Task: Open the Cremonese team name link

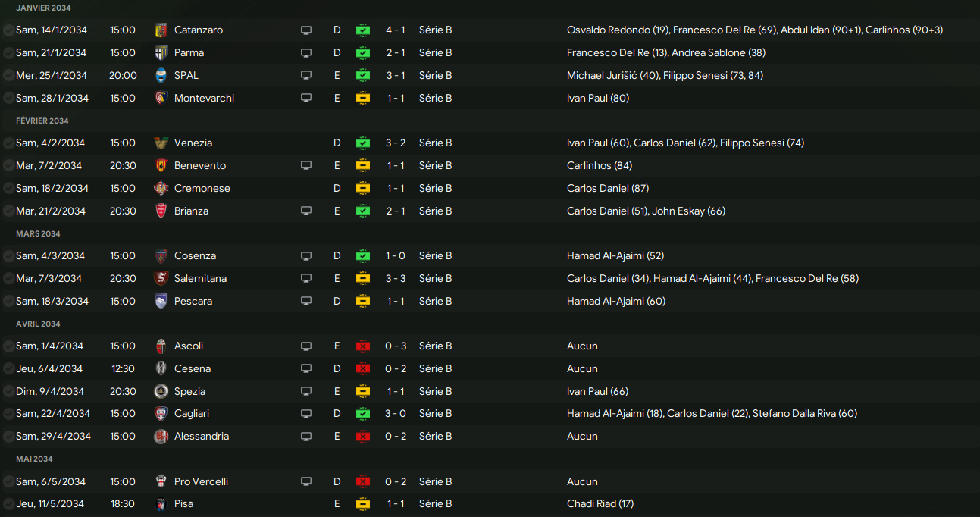Action: [x=202, y=189]
